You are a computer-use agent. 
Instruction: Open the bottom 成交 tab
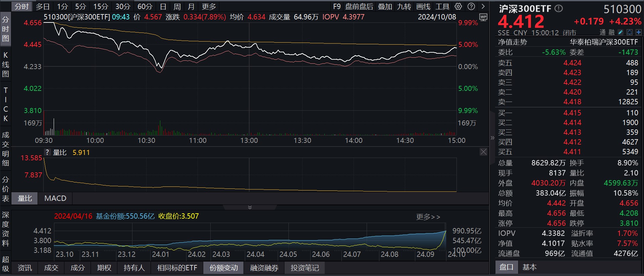click(51, 268)
